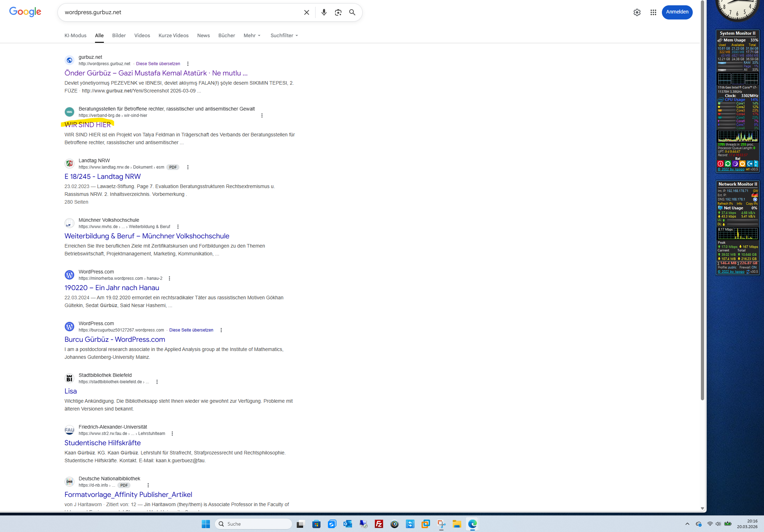Select the Alle tab

[99, 35]
